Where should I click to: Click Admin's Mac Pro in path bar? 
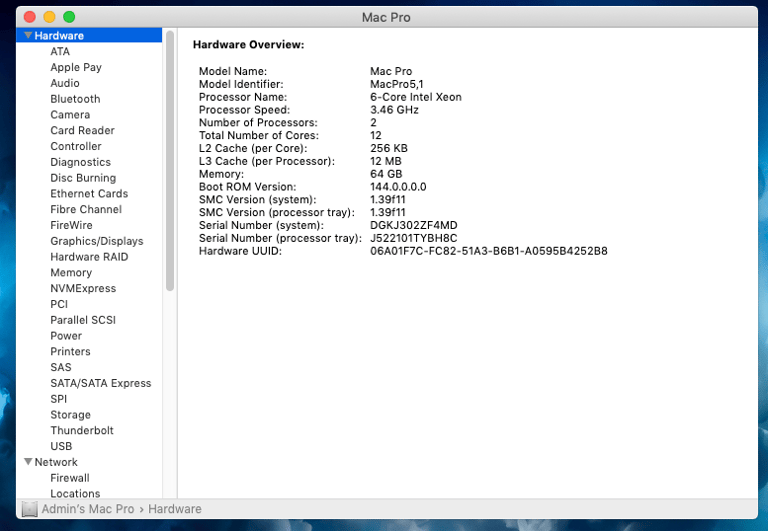[x=88, y=509]
